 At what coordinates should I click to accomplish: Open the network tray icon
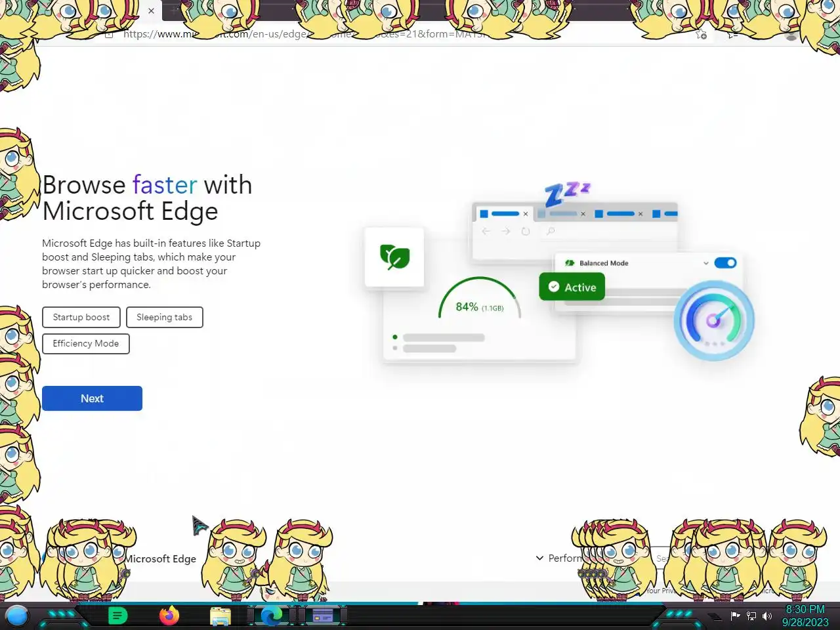click(751, 616)
